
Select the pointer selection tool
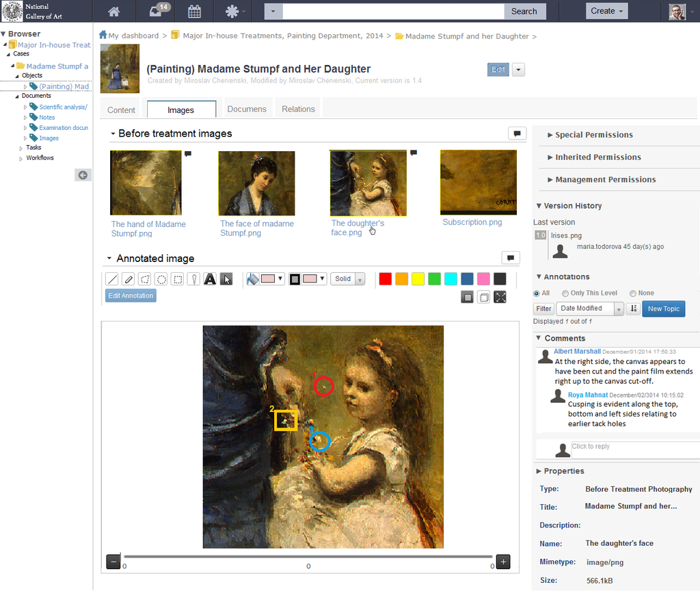226,280
